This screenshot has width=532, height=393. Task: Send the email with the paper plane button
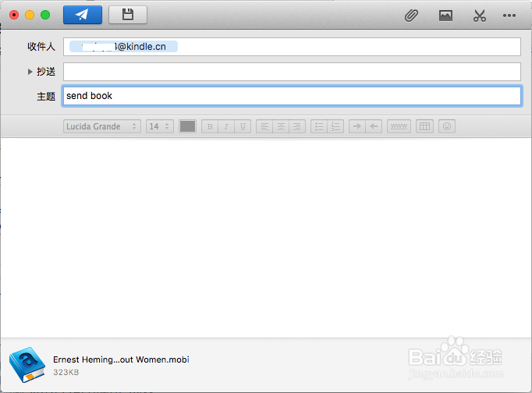83,15
